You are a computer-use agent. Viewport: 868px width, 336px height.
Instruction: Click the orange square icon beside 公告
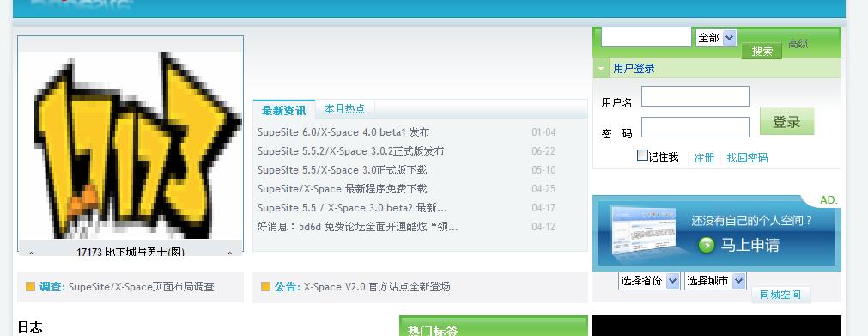(x=265, y=287)
